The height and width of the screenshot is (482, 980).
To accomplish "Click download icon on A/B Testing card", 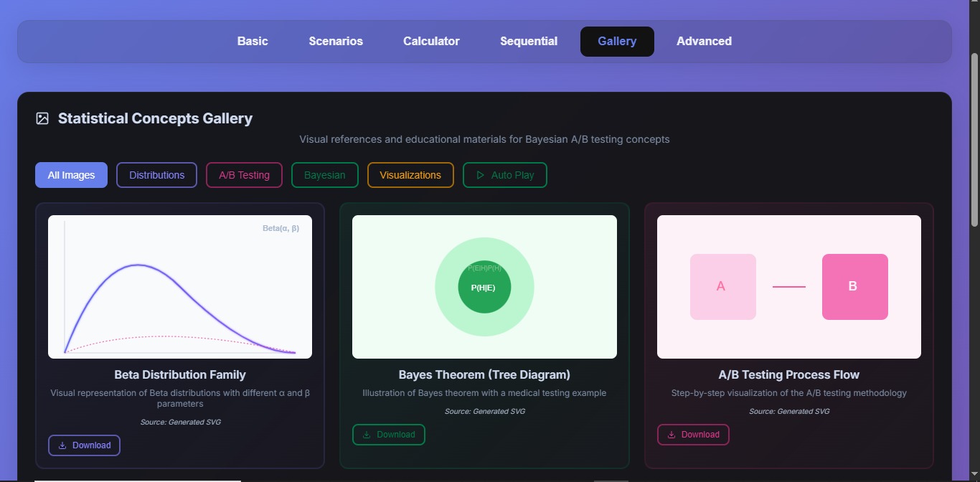I will click(x=672, y=435).
